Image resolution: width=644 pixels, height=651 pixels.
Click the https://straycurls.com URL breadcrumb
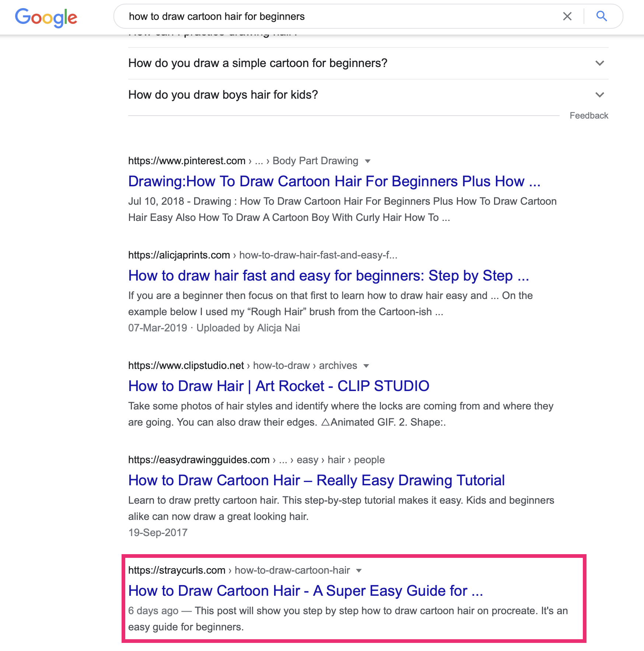point(177,570)
